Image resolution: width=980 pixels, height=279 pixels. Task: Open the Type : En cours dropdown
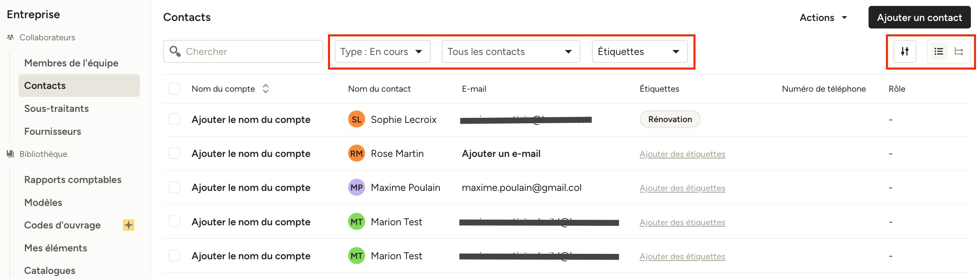click(382, 51)
